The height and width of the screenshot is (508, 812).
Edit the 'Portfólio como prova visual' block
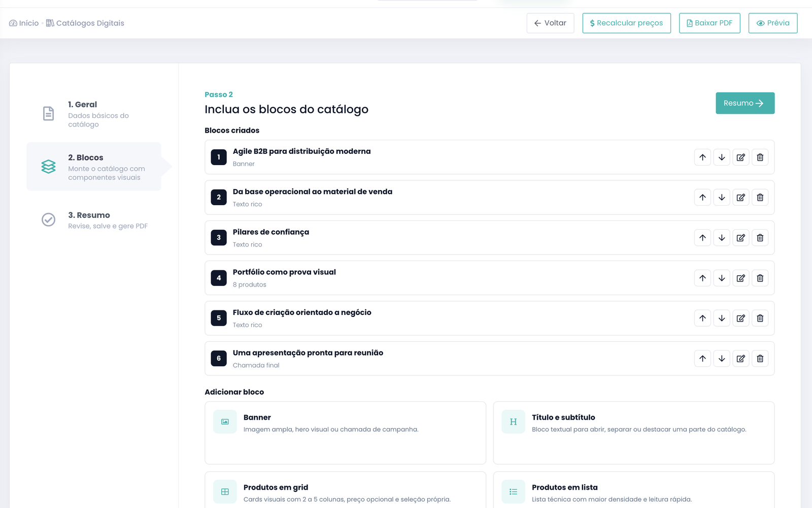pos(741,278)
